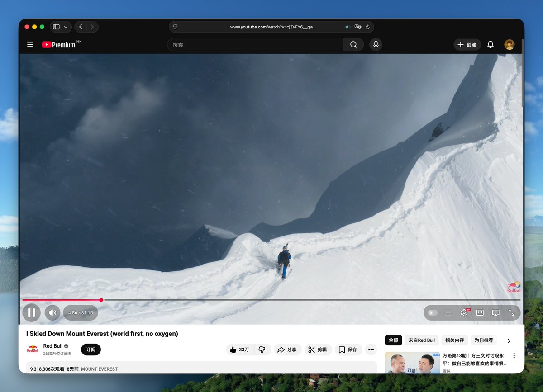Image resolution: width=543 pixels, height=392 pixels.
Task: Open more actions three-dot menu
Action: pos(371,349)
